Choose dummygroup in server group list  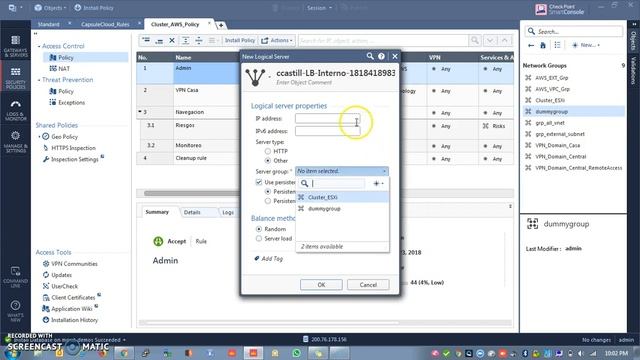coord(342,209)
